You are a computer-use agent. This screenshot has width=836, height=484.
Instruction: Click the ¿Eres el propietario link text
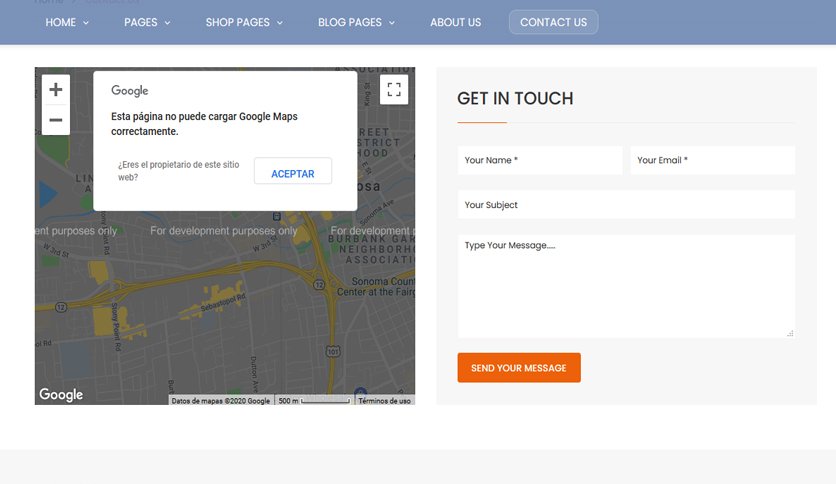pos(179,171)
